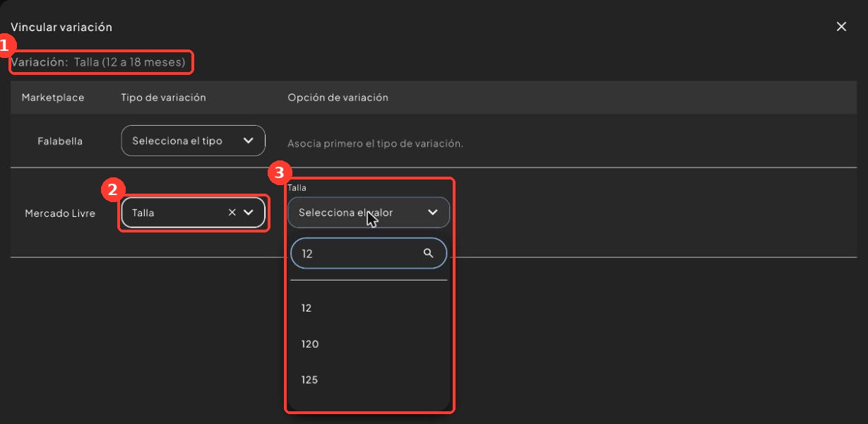Screen dimensions: 868x424
Task: Click the search magnifier icon
Action: tap(428, 254)
